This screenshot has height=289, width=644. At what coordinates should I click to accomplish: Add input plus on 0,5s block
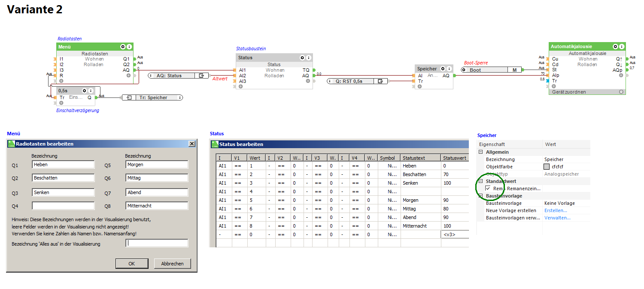coord(61,103)
